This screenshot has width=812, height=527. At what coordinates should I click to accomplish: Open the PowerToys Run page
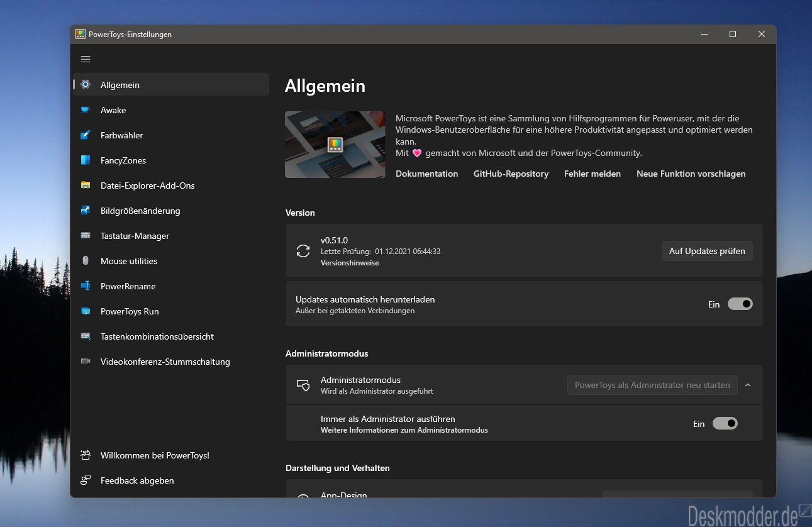click(x=171, y=311)
